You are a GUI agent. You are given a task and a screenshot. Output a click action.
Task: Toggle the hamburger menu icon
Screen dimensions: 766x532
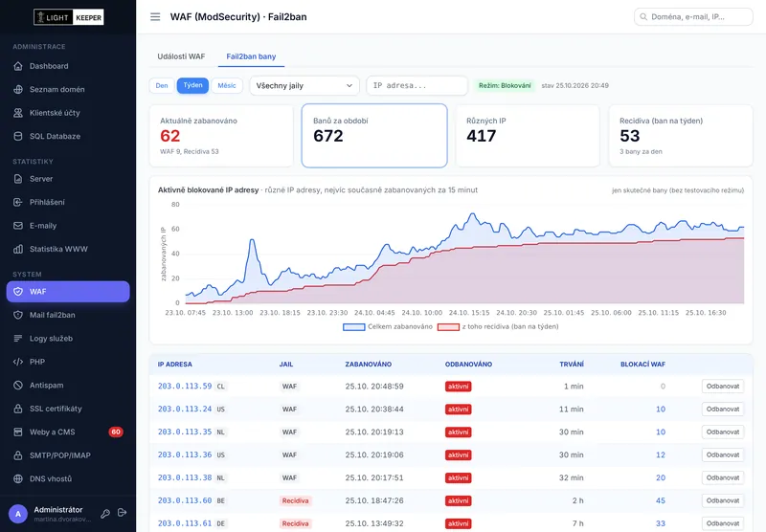[155, 17]
